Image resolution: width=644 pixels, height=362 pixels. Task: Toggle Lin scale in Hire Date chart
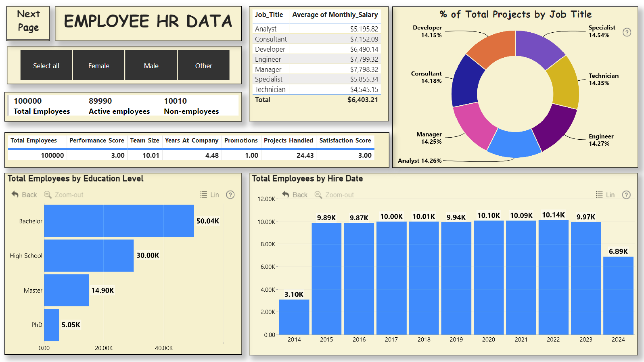click(x=605, y=195)
